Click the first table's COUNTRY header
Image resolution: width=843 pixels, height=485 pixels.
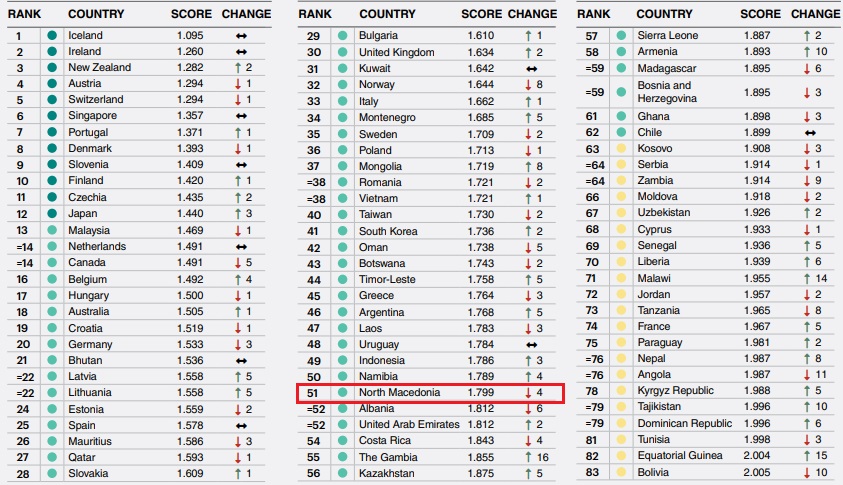[96, 14]
